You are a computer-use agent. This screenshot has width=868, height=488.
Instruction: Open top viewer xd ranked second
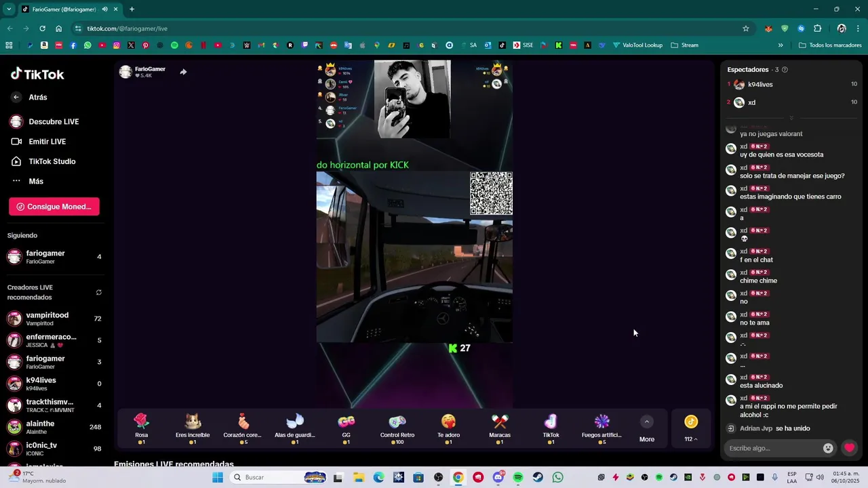[x=791, y=102]
